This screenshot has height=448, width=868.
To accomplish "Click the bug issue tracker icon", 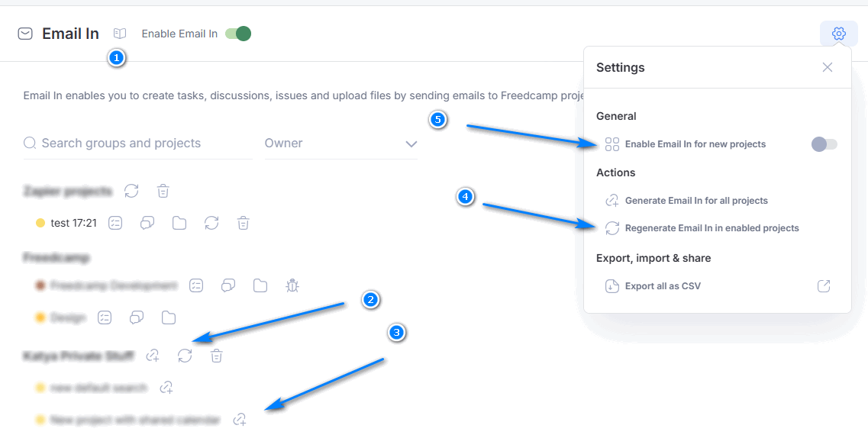I will (x=292, y=285).
